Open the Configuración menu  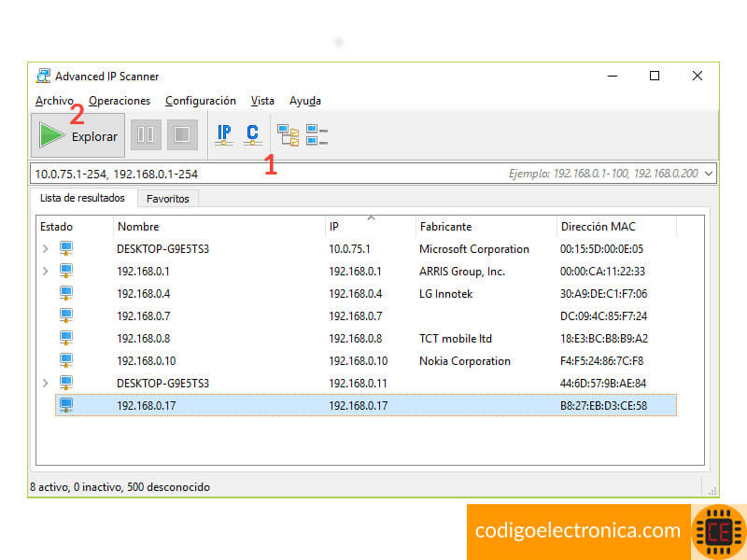[x=201, y=101]
